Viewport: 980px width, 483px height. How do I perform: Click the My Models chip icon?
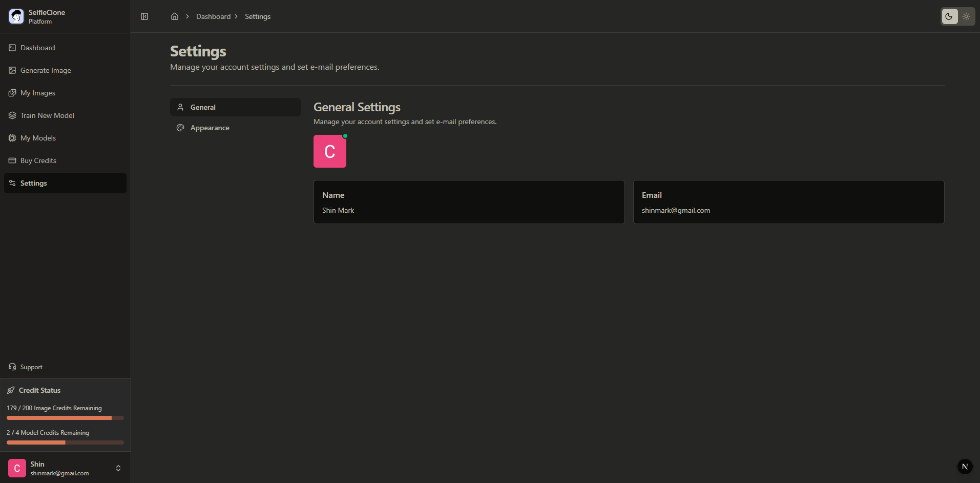point(12,138)
